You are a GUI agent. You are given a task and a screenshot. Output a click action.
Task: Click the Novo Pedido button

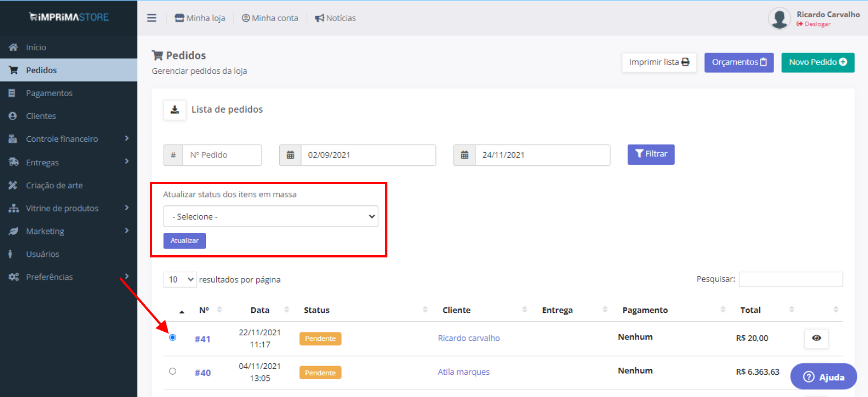click(x=818, y=62)
